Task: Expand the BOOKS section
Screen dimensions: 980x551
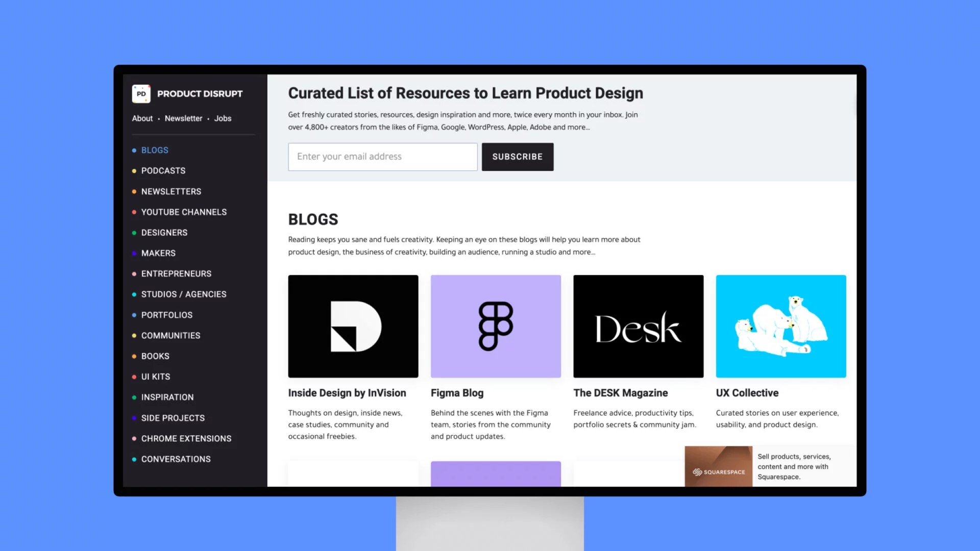Action: point(155,355)
